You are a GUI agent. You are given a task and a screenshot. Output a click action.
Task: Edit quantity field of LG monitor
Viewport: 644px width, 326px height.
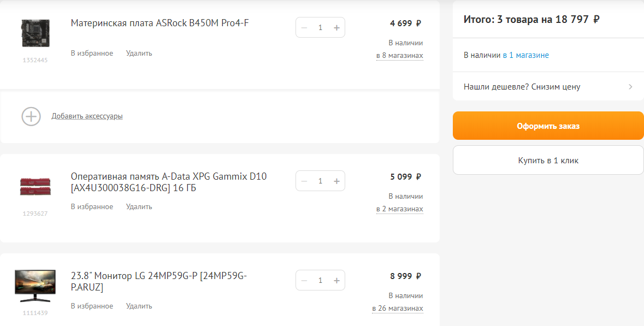(321, 280)
